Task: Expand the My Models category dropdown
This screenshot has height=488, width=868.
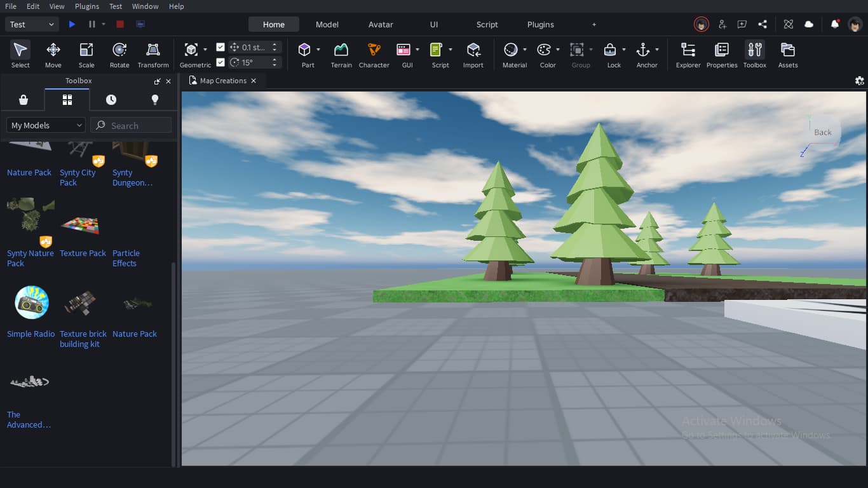Action: click(x=46, y=125)
